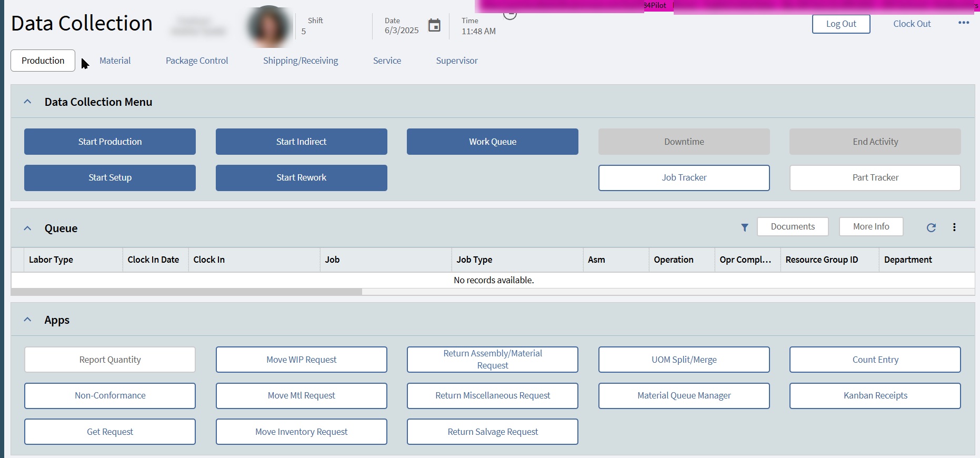
Task: Sort by the Department column header
Action: 927,260
